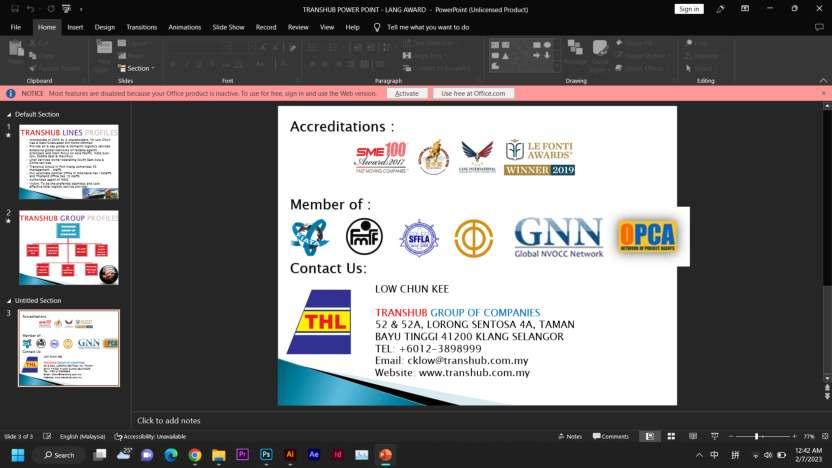The image size is (832, 468).
Task: Click the THL logo image on slide
Action: coord(319,322)
